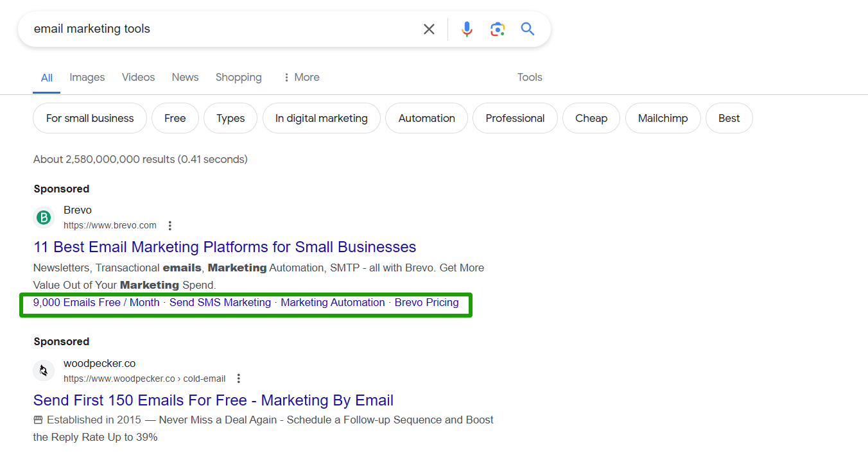Image resolution: width=868 pixels, height=460 pixels.
Task: Switch to the Videos tab
Action: tap(139, 77)
